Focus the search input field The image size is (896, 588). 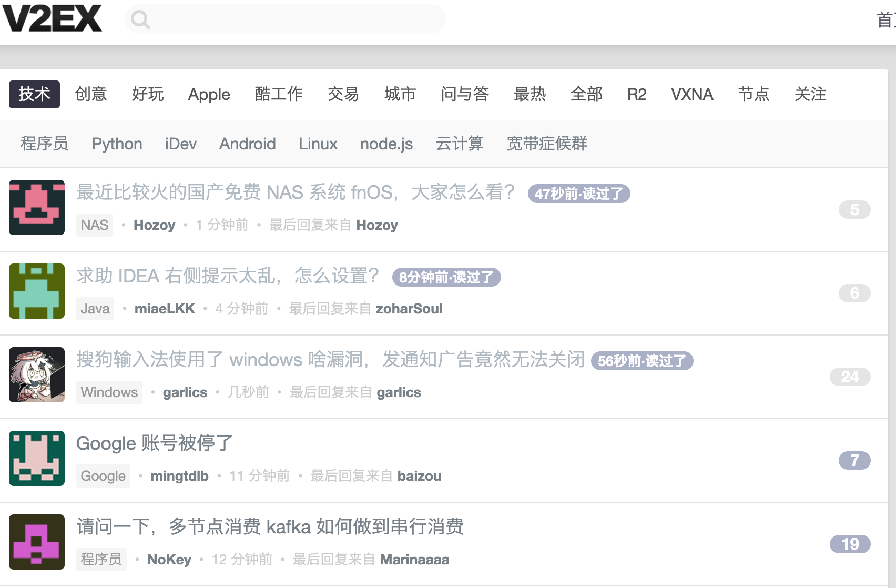(x=286, y=19)
